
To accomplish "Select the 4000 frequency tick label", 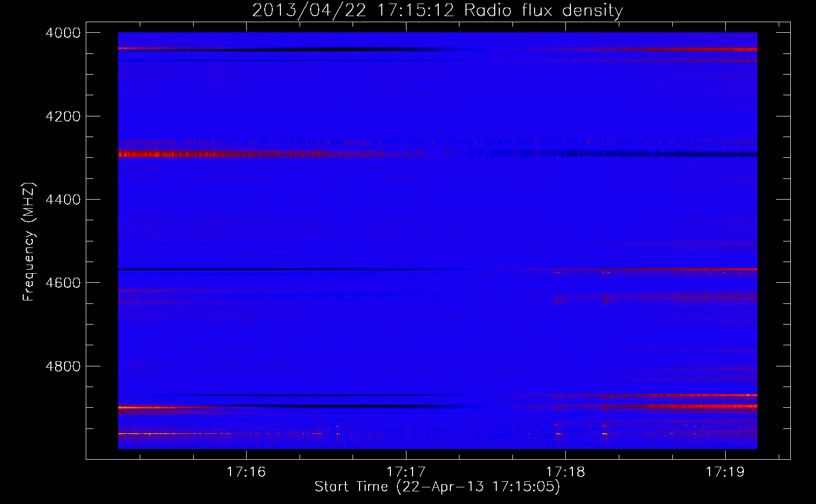I will point(63,33).
